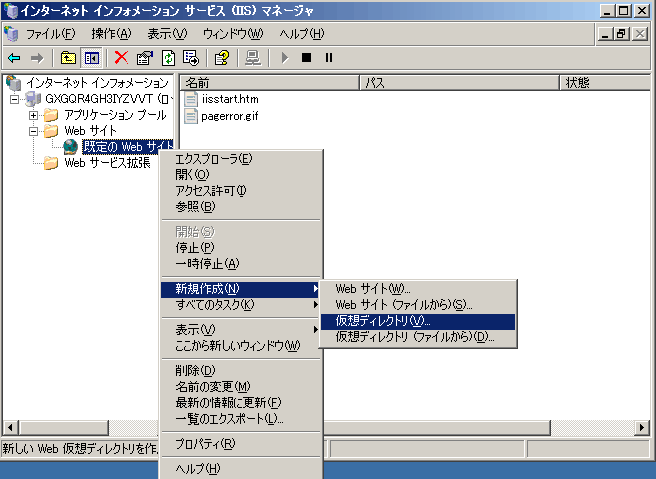This screenshot has height=479, width=656.
Task: Click the back arrow toolbar icon
Action: (x=14, y=58)
